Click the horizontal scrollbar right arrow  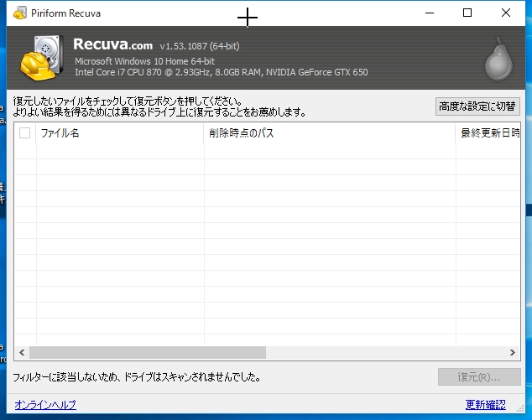(x=513, y=353)
